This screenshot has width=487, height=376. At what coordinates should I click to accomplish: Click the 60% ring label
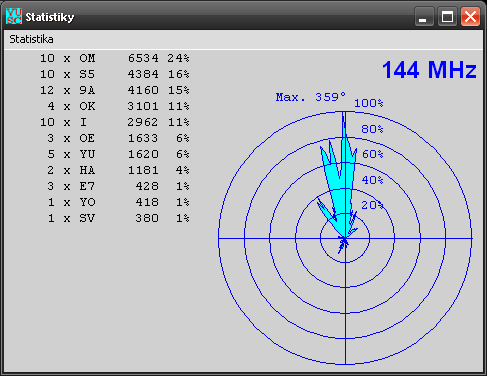point(372,154)
